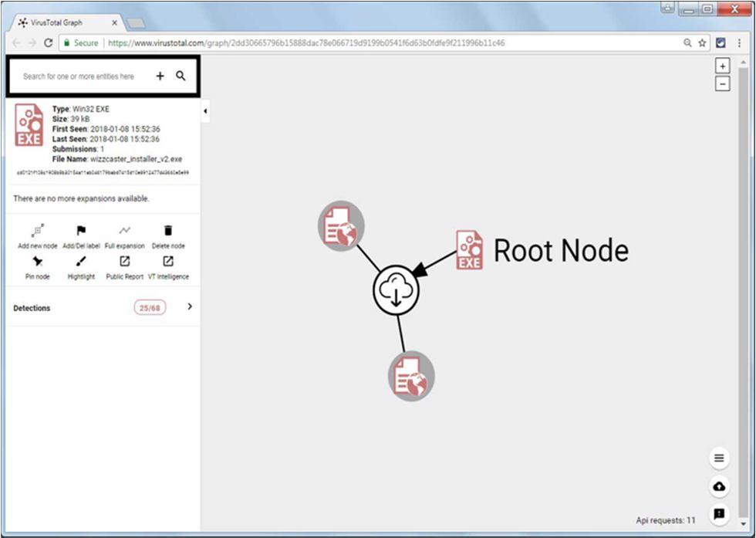Viewport: 756px width, 538px height.
Task: Select the EXE root node in graph
Action: 469,250
